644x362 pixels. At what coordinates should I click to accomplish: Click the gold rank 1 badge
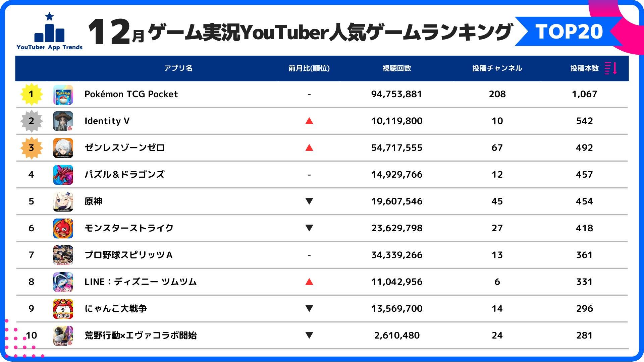[x=31, y=94]
